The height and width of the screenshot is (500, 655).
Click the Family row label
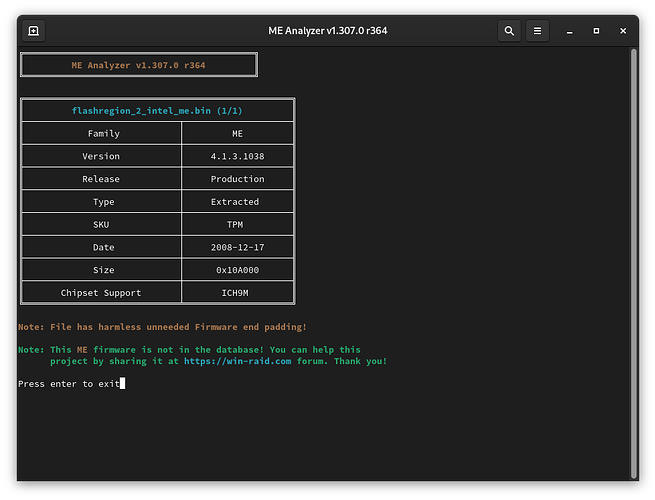[x=104, y=134]
